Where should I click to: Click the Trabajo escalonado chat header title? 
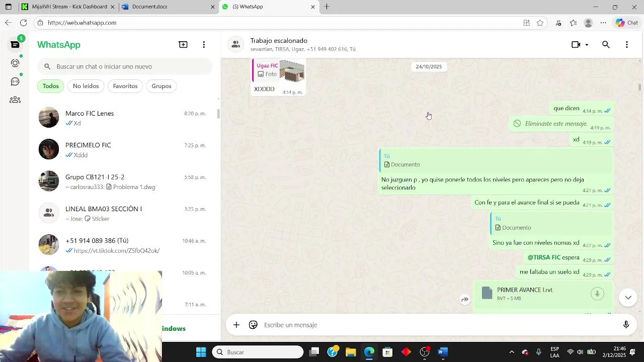click(x=279, y=41)
